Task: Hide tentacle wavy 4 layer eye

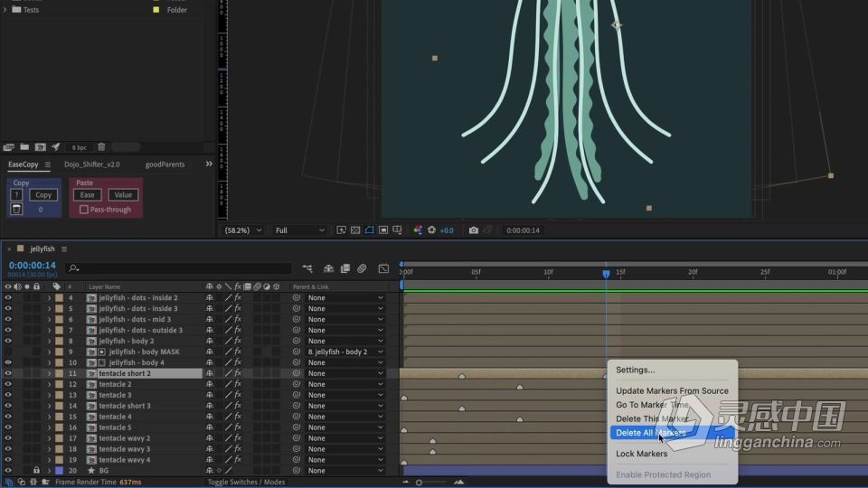Action: 8,460
